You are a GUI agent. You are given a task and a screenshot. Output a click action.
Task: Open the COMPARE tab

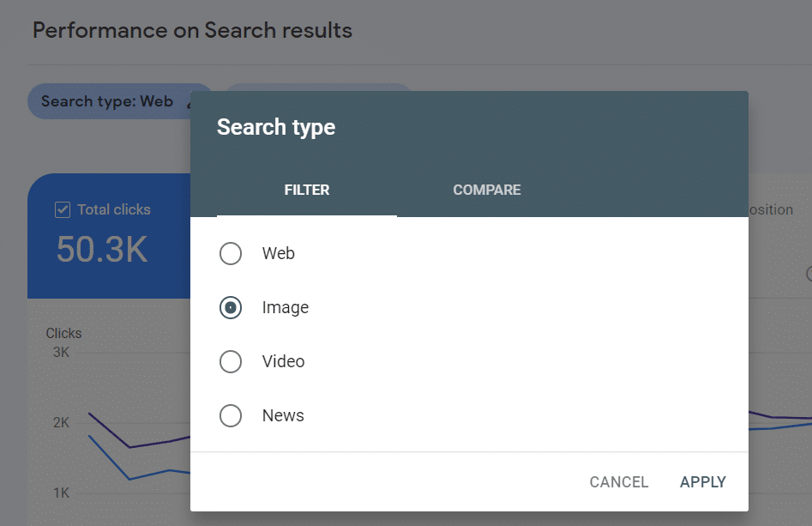point(487,190)
